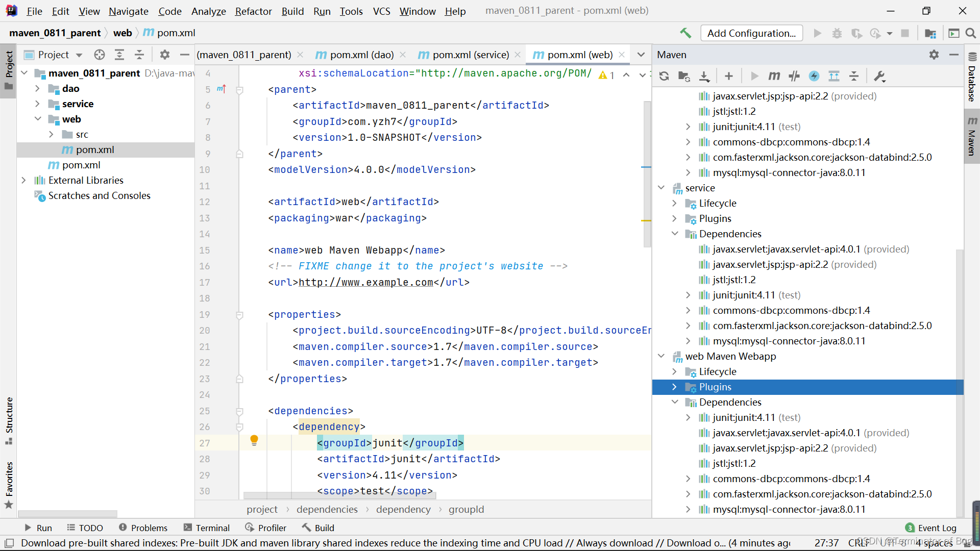Open the Project view dropdown
Screen dimensions: 980x551
click(79, 55)
